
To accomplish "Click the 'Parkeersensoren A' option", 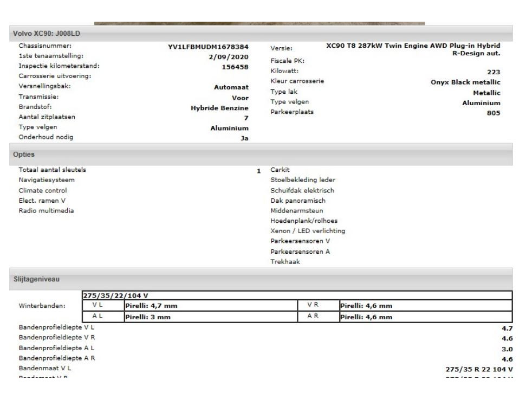I will (x=300, y=252).
